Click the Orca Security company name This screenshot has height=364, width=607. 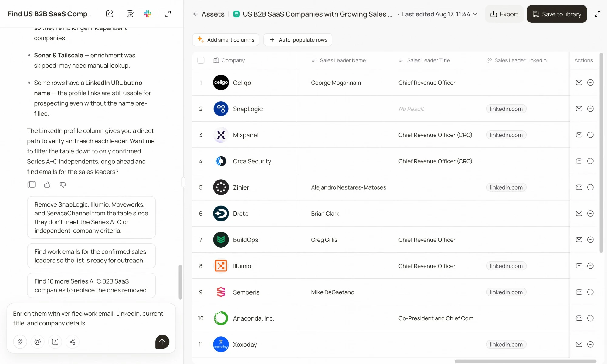point(252,161)
